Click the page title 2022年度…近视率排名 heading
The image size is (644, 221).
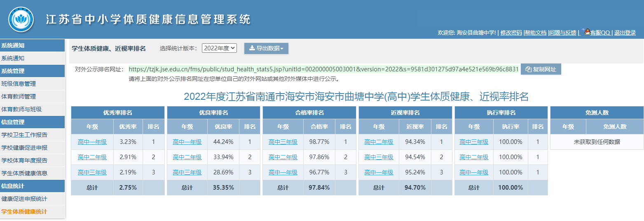coord(356,97)
